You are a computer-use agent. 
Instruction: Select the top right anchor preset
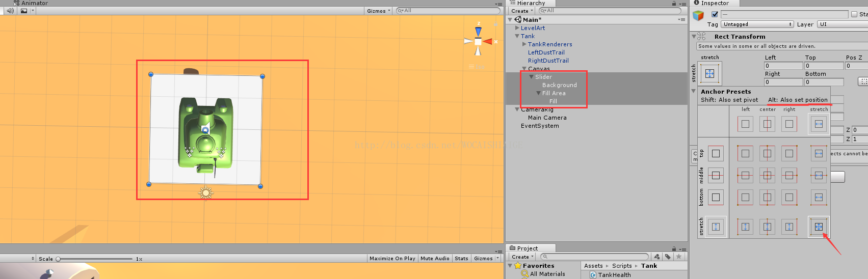(789, 153)
